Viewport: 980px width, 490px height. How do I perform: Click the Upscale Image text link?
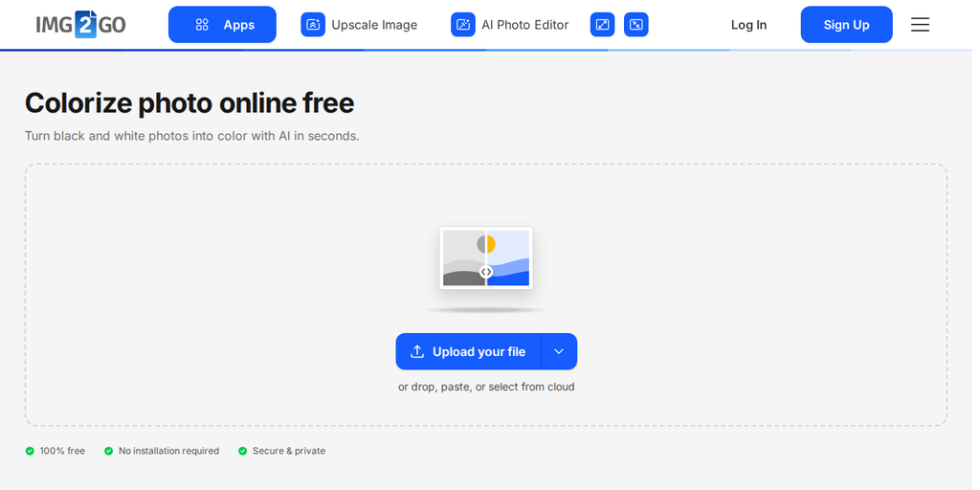(374, 25)
